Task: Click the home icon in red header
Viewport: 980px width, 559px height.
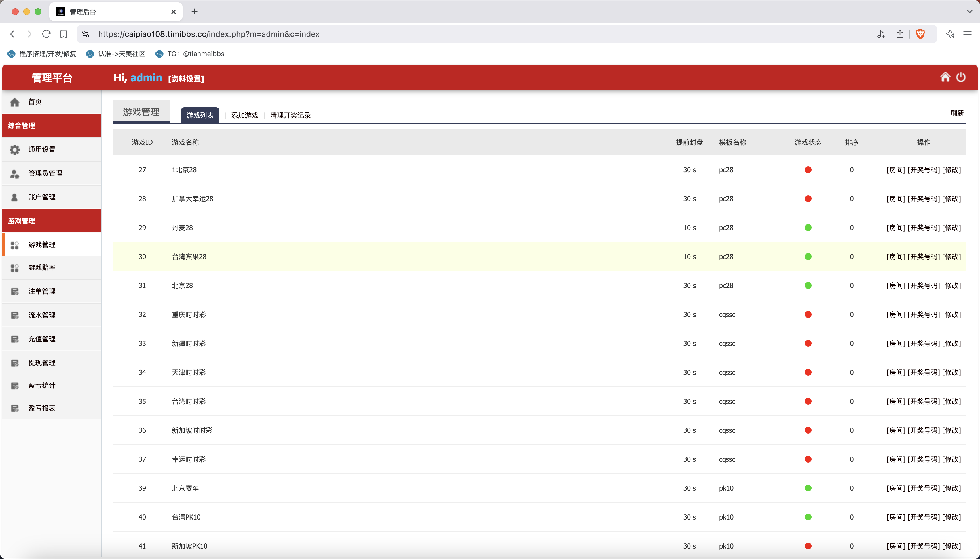Action: click(x=945, y=77)
